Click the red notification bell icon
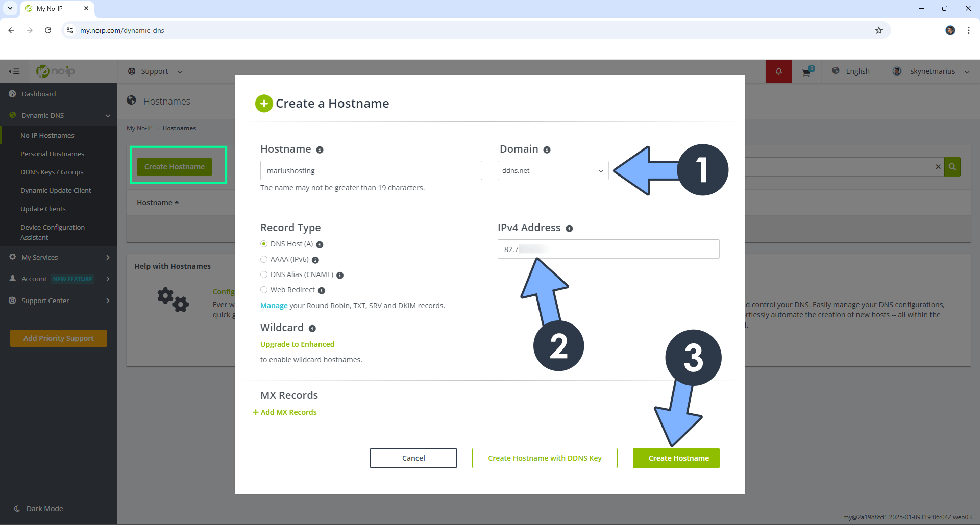This screenshot has width=980, height=525. [x=778, y=71]
